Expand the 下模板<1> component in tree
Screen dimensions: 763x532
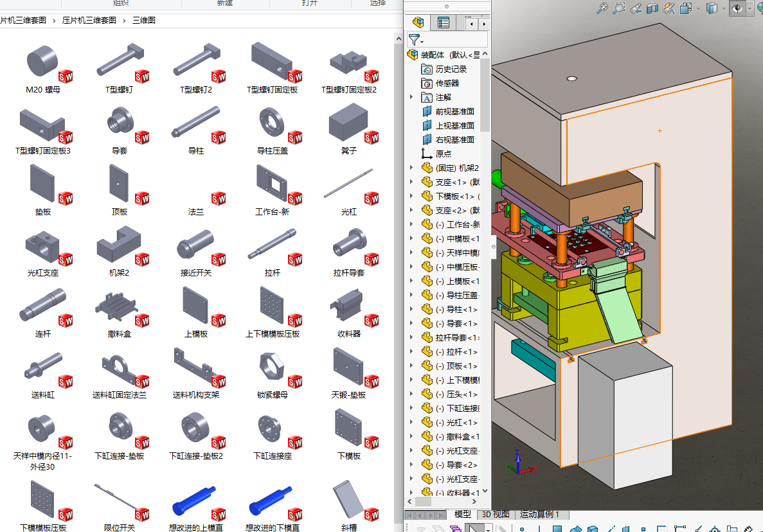point(411,196)
